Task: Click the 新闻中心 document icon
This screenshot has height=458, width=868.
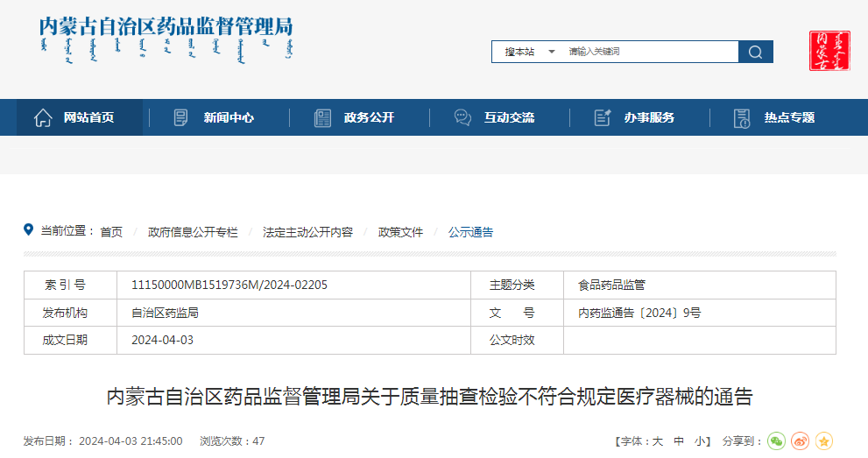Action: click(181, 117)
